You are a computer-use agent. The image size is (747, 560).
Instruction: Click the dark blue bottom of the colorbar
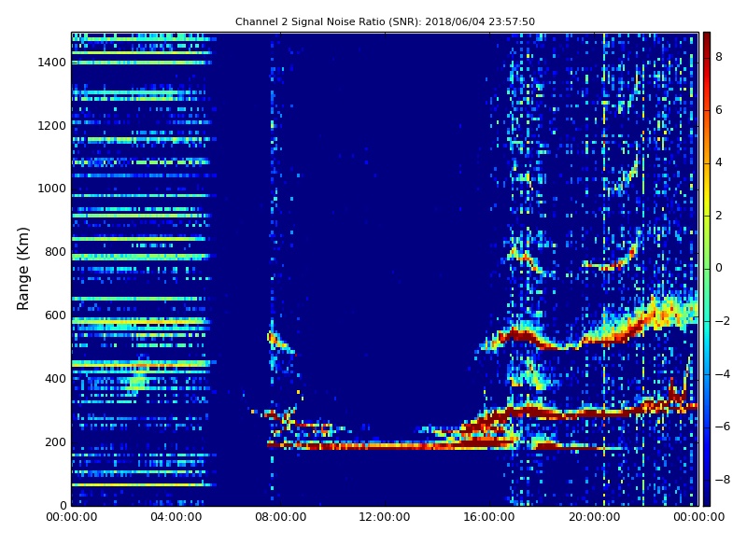coord(707,499)
